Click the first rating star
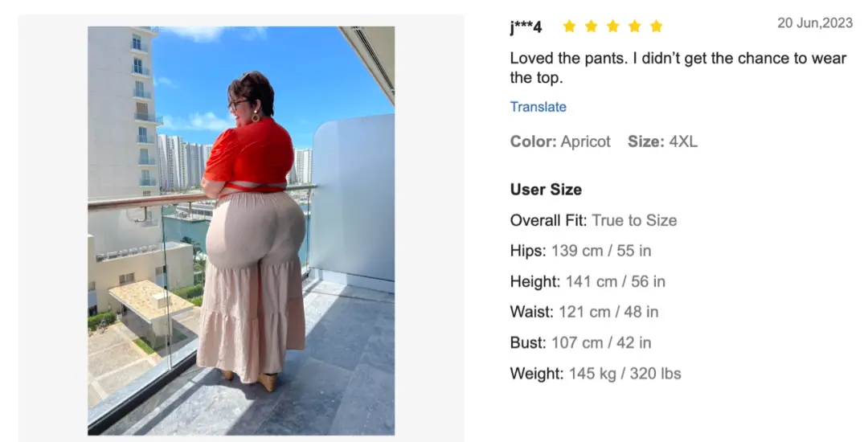The height and width of the screenshot is (442, 868). pos(569,26)
